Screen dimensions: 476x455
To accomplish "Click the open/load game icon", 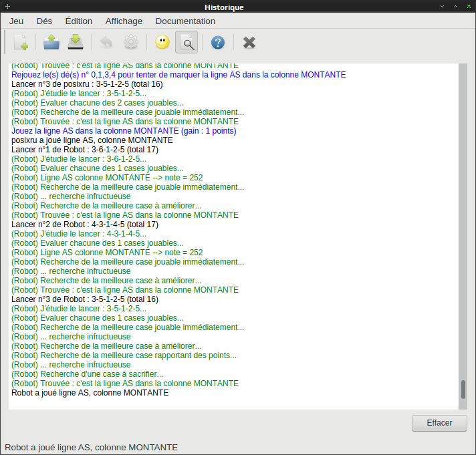I will [x=51, y=42].
